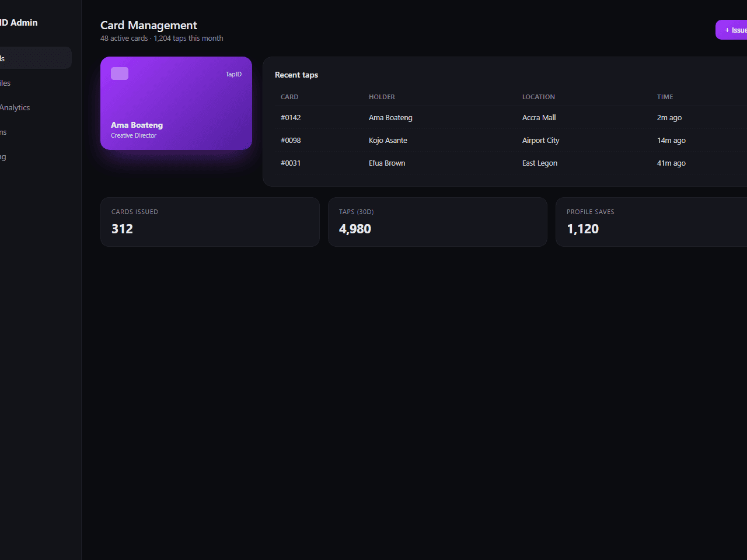Select the East Legon location cell

click(540, 163)
